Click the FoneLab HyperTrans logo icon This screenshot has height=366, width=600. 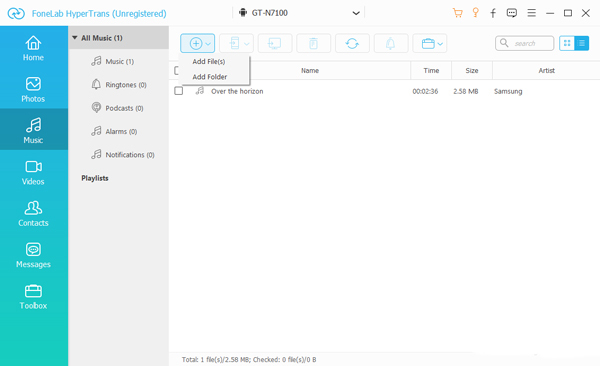[16, 13]
